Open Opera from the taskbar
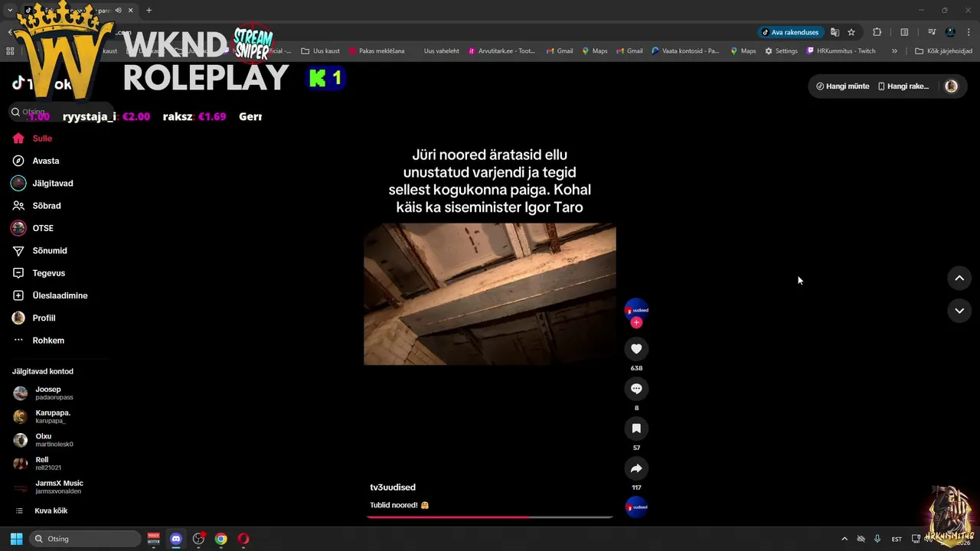This screenshot has width=980, height=551. [243, 539]
